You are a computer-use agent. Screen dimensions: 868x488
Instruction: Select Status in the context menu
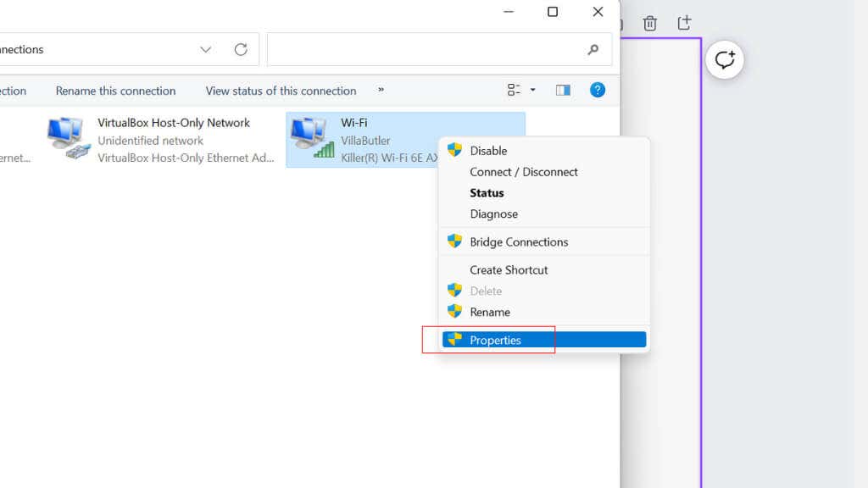[487, 192]
